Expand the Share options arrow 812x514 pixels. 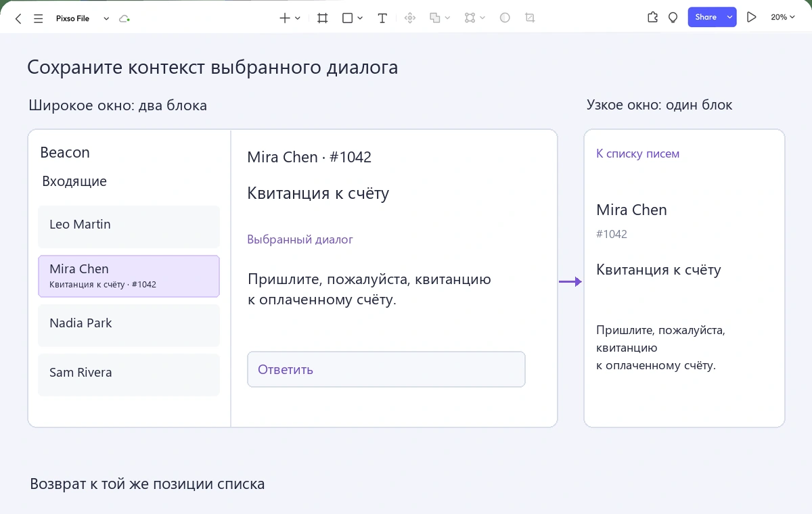[x=729, y=18]
